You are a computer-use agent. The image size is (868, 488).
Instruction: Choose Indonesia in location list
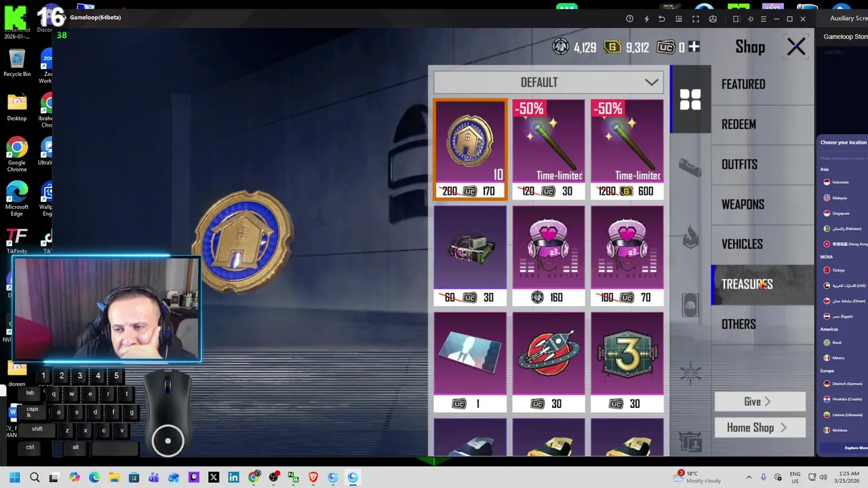(840, 182)
